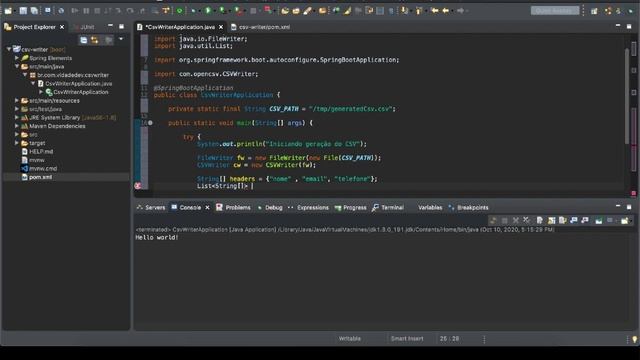Select mvnw.cmd file in Project Explorer
Viewport: 640px width, 360px height.
[x=43, y=168]
